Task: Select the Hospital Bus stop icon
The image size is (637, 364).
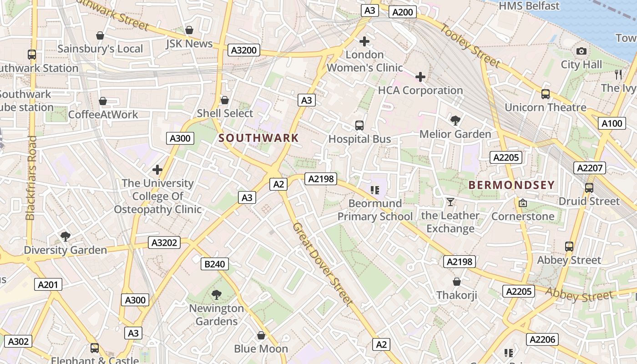Action: (359, 126)
